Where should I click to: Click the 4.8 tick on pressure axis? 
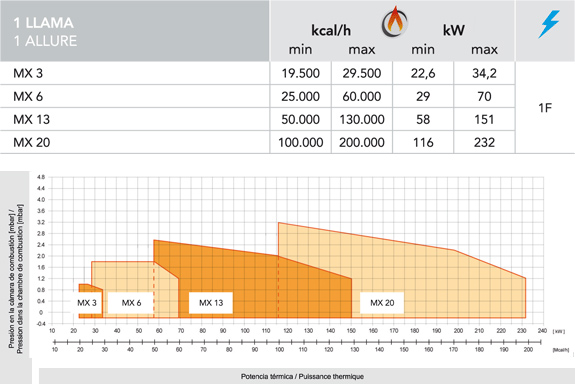[x=41, y=177]
